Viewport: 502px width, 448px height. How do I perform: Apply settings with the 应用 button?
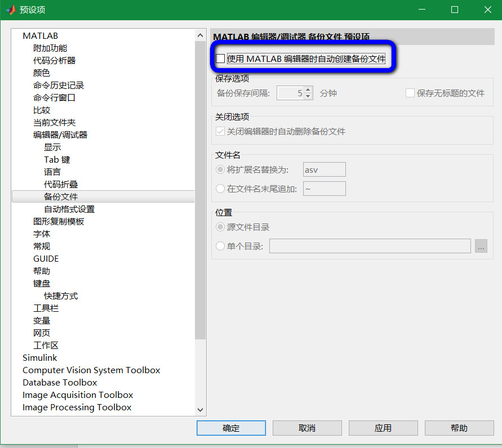(x=383, y=428)
